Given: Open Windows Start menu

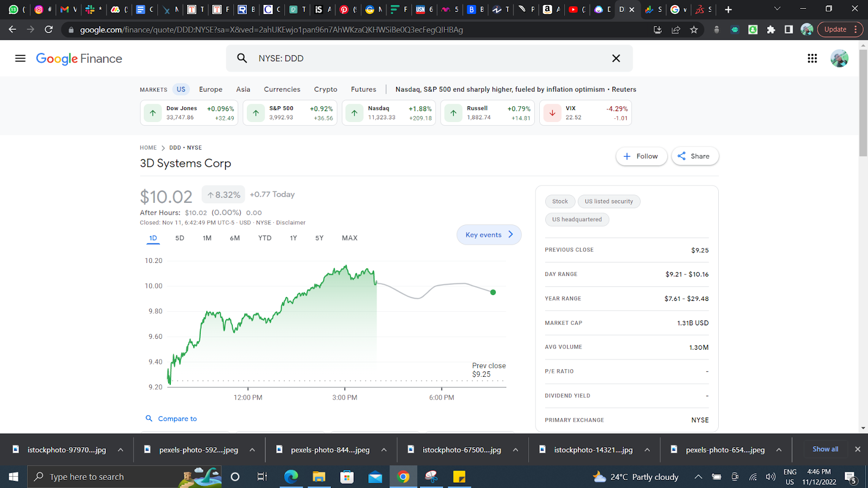Looking at the screenshot, I should point(14,477).
